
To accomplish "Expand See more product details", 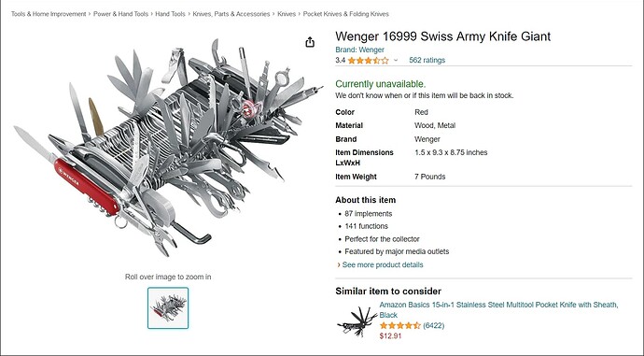I will click(x=383, y=264).
